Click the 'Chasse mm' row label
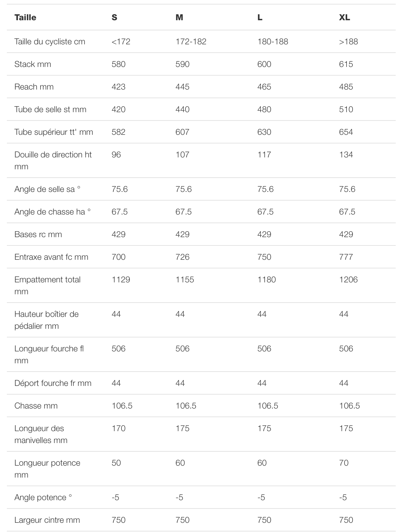The width and height of the screenshot is (399, 532). (36, 406)
